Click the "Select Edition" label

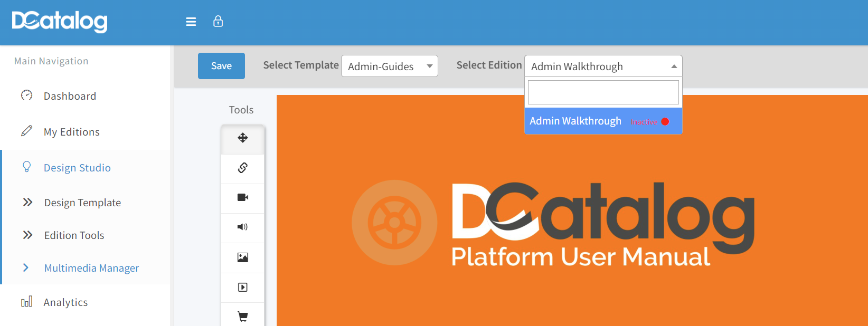click(489, 65)
